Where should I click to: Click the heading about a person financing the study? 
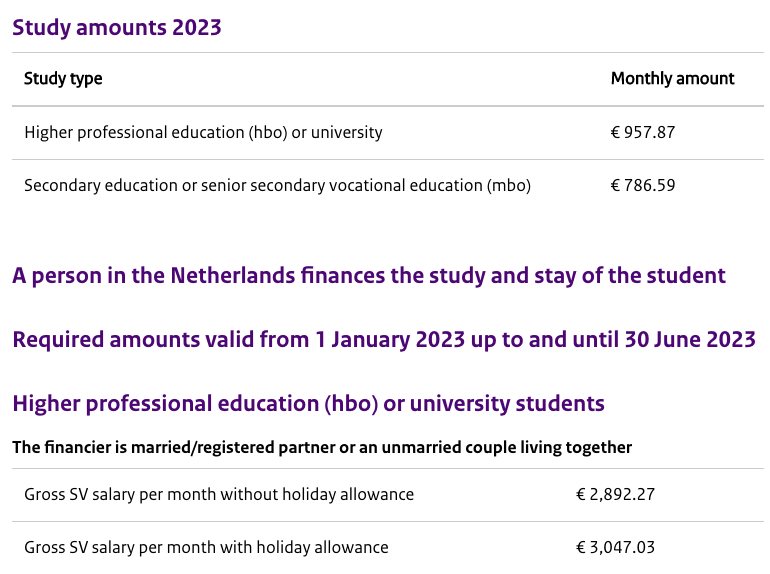point(368,276)
